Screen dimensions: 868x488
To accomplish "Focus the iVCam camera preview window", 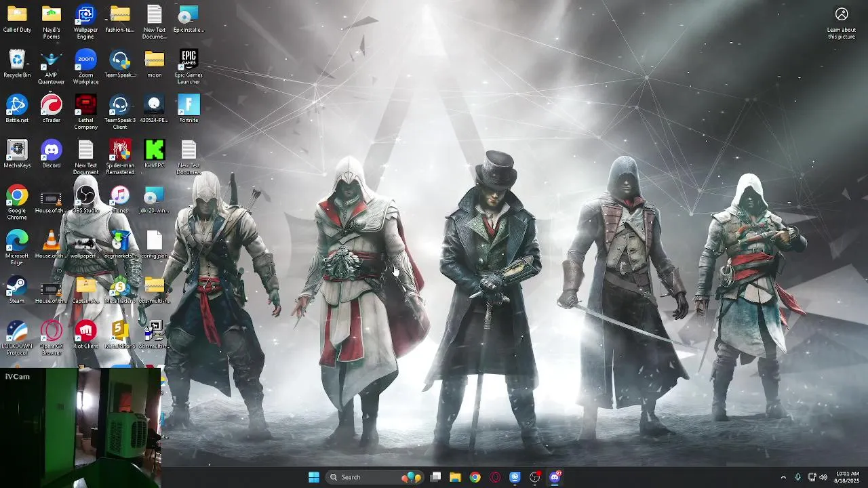I will (81, 428).
